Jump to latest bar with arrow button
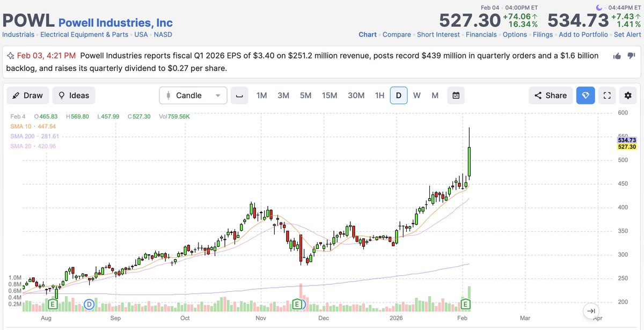Viewport: 644px width, 330px height. 591,311
